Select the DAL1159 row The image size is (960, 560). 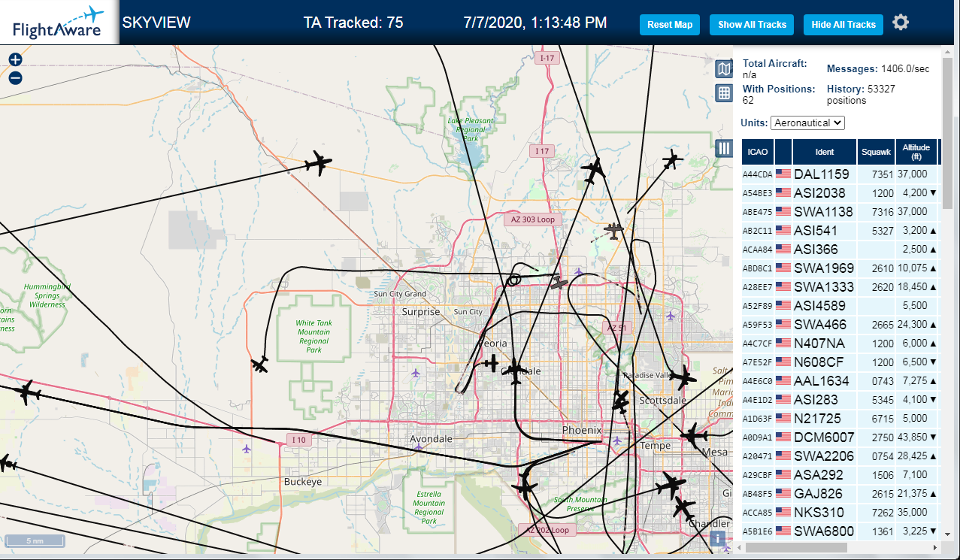(840, 174)
